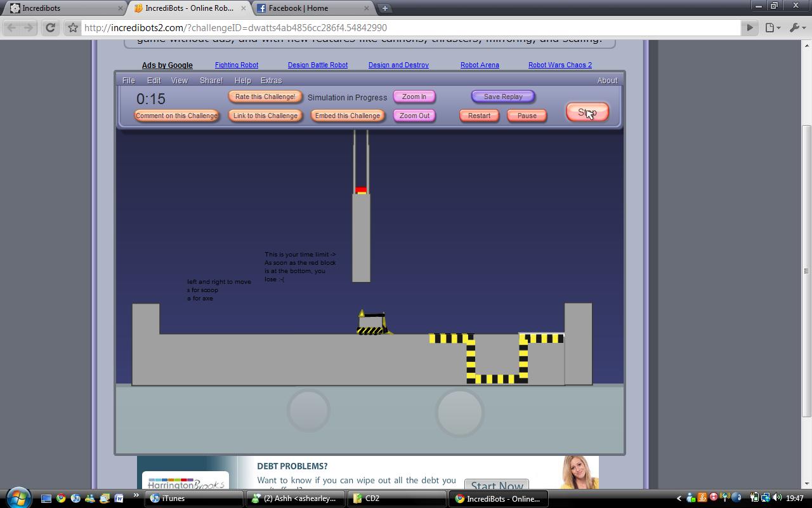Click the Zoom Out button

pyautogui.click(x=414, y=116)
